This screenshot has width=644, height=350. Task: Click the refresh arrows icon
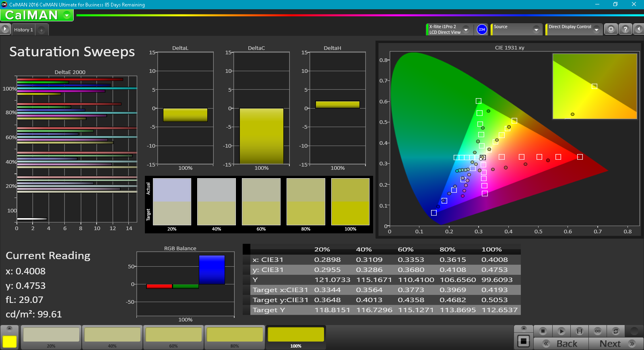pos(615,331)
